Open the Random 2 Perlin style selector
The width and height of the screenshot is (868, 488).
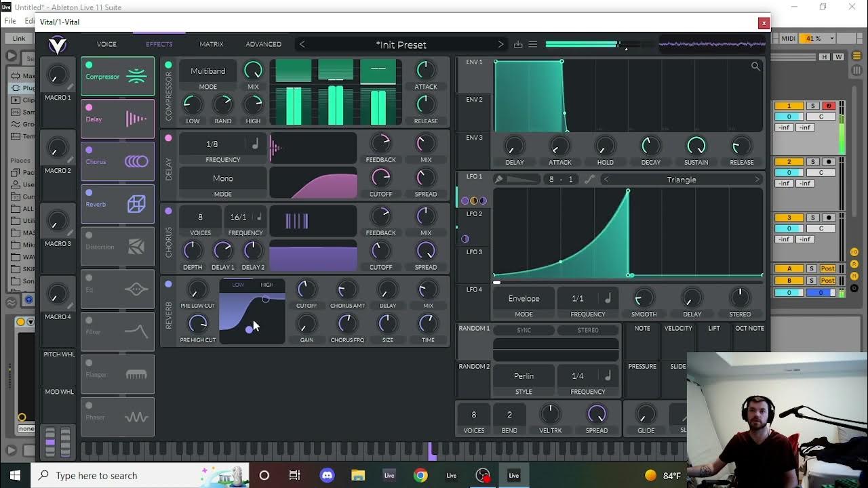(x=524, y=375)
